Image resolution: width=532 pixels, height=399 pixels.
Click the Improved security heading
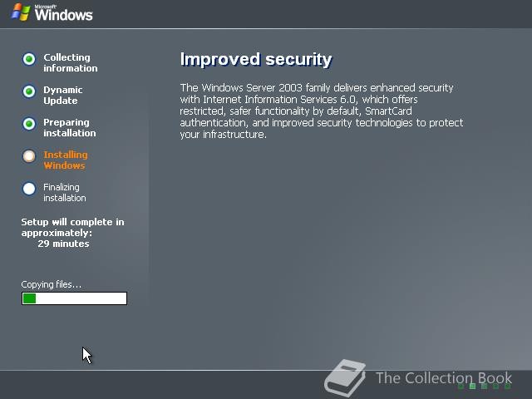256,59
